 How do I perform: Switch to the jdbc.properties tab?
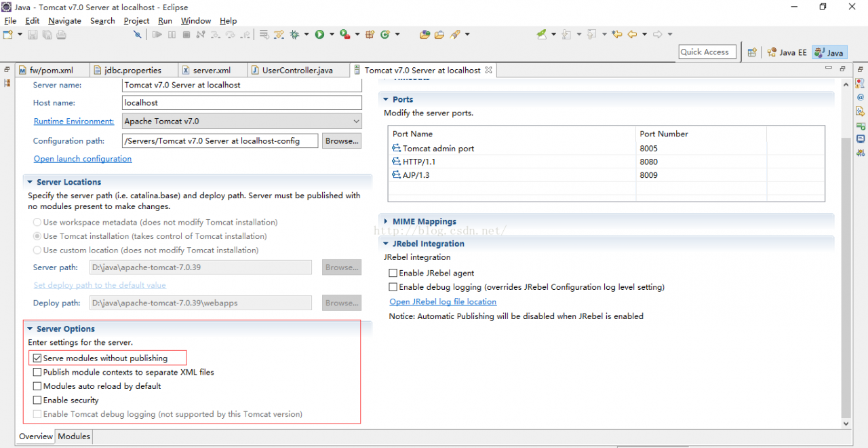pos(133,70)
